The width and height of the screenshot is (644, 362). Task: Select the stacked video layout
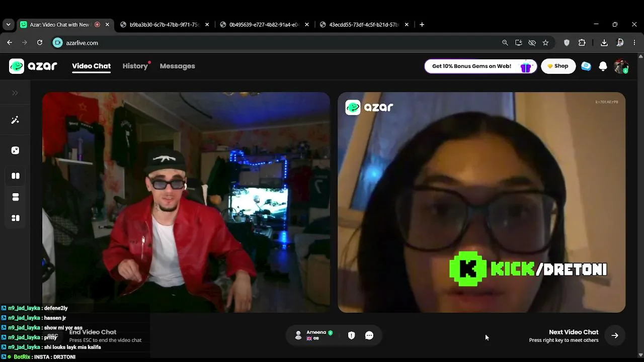coord(16,197)
